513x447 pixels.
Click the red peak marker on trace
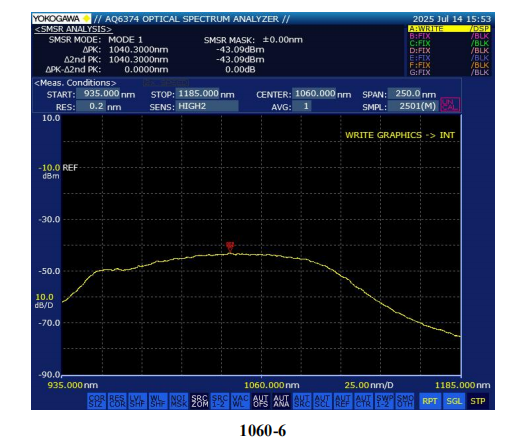point(230,248)
